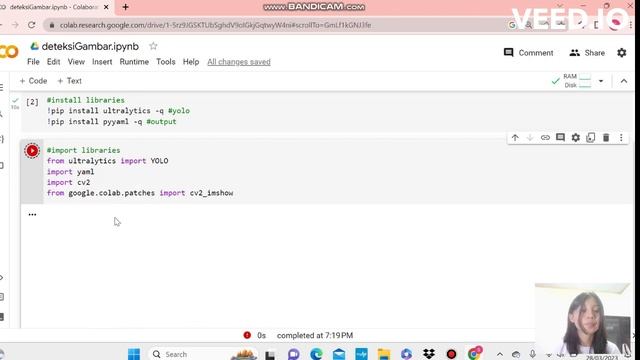
Task: Open the Bandicam recorder taskbar icon
Action: coord(451,354)
